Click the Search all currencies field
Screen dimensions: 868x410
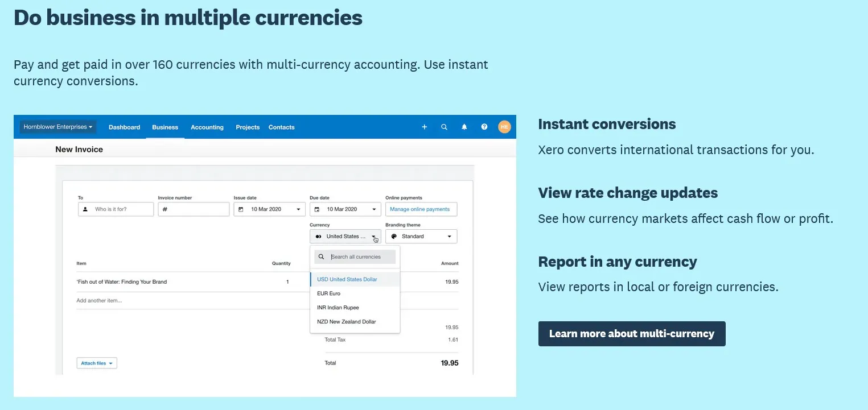tap(355, 257)
